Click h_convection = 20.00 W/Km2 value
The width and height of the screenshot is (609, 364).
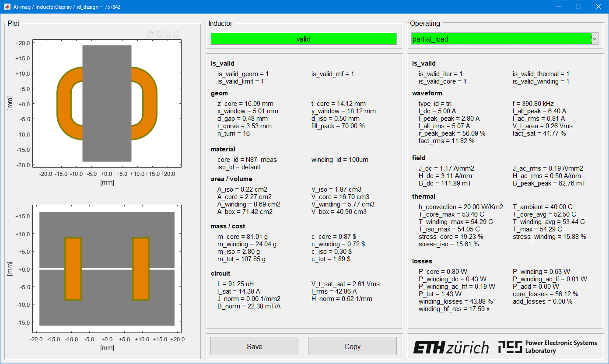pyautogui.click(x=461, y=207)
